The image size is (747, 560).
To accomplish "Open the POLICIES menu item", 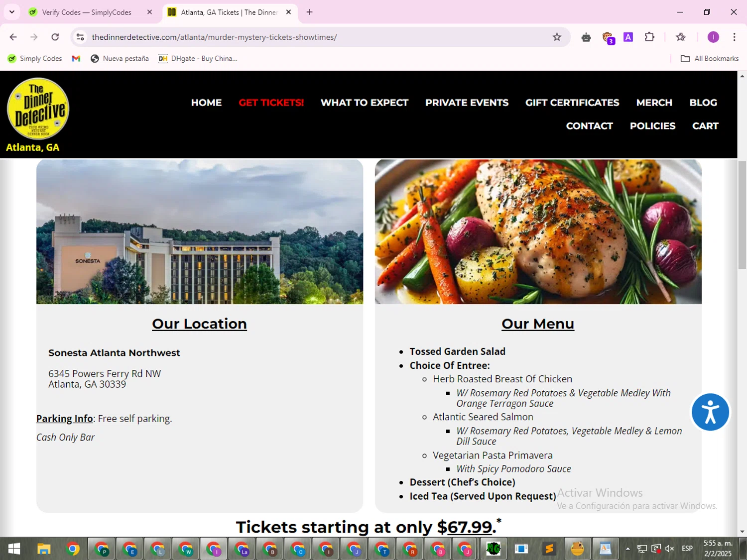I will (x=652, y=126).
